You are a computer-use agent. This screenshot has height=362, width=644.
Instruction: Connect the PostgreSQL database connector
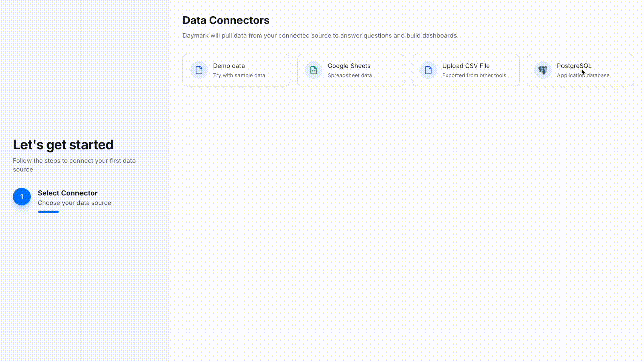pos(580,70)
